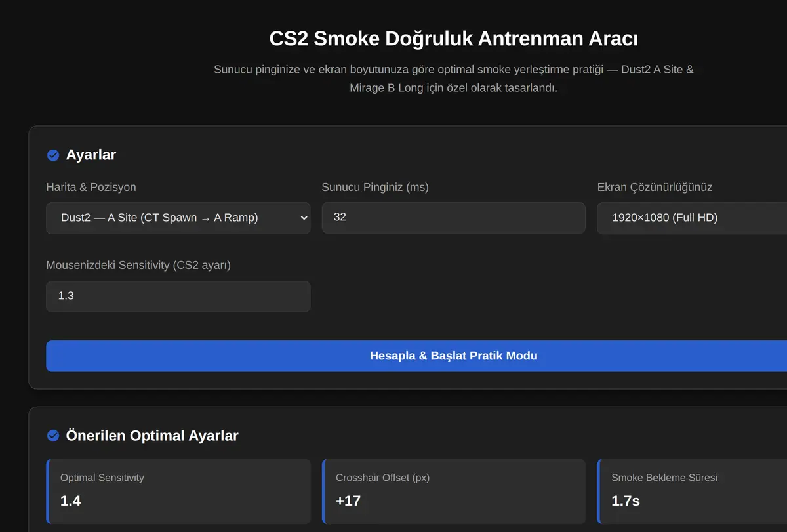This screenshot has width=787, height=532.
Task: Open the Ekran Çözünürlüğünüz dropdown showing 1920×1080
Action: click(x=692, y=218)
